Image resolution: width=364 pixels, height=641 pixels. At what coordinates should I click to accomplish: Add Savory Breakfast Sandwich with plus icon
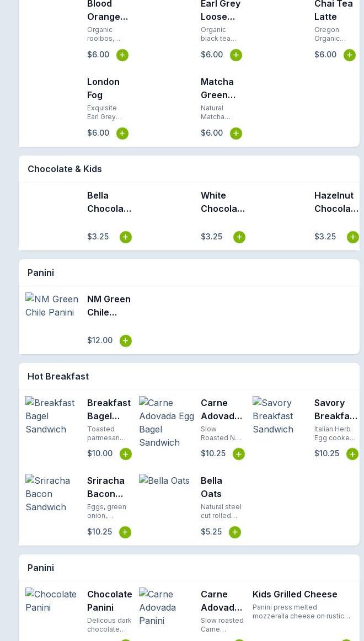point(352,454)
